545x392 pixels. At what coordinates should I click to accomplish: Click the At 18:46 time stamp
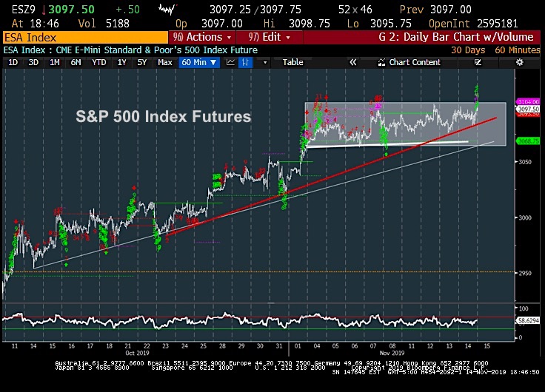click(35, 24)
